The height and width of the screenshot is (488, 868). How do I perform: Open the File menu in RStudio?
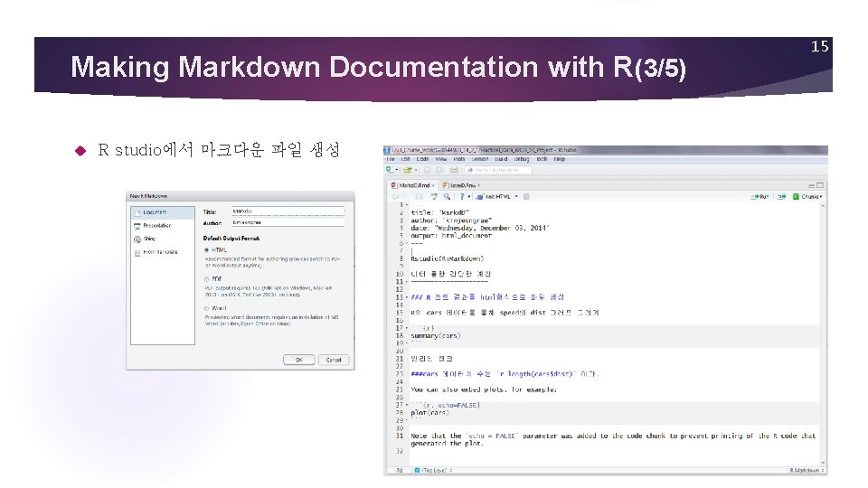391,159
